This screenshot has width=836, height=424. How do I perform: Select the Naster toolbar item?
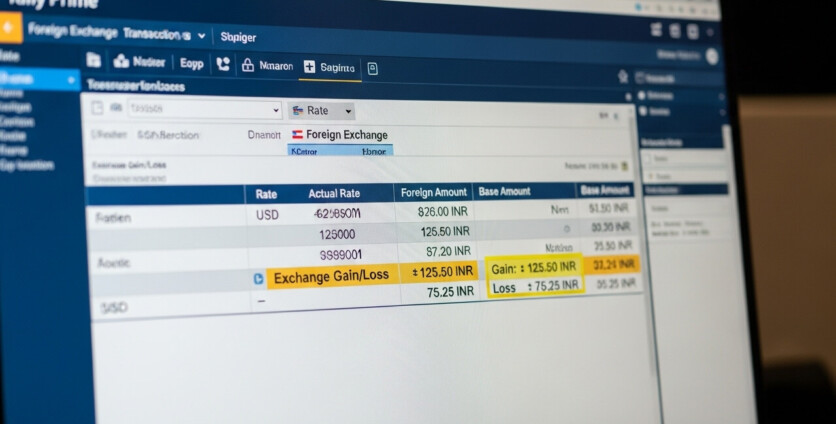(140, 62)
